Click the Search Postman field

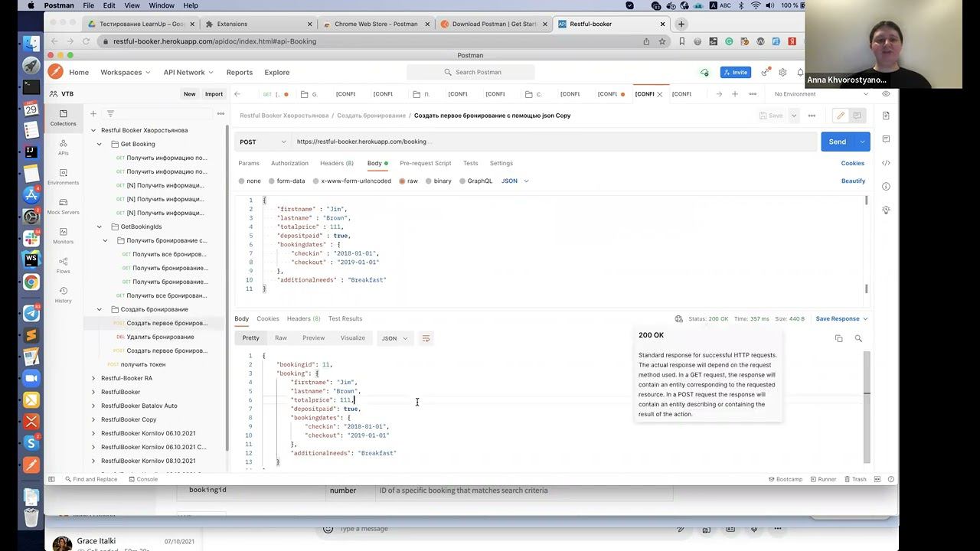[x=471, y=73]
